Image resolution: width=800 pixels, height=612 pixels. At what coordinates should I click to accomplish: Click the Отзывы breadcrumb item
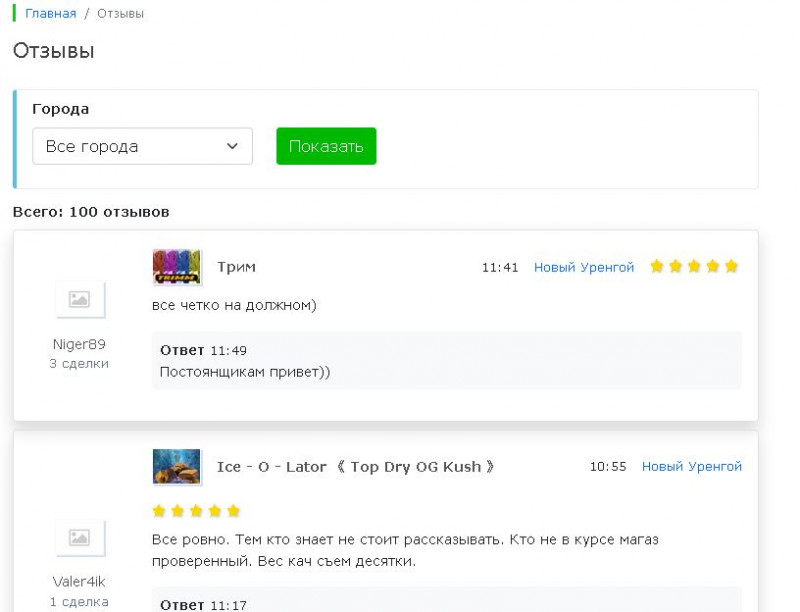(x=120, y=13)
